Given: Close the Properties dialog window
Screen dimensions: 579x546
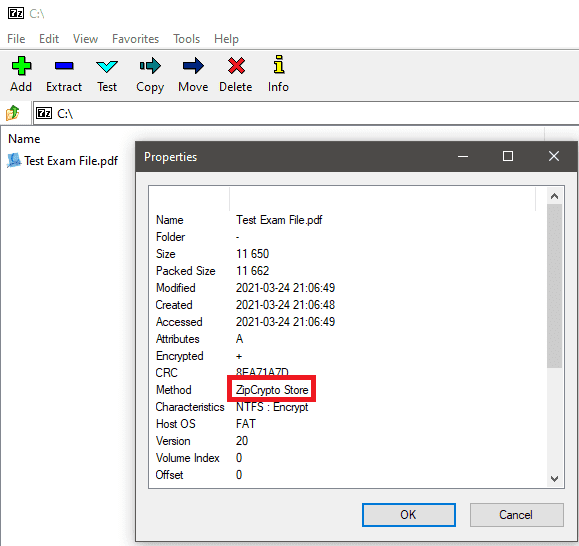Looking at the screenshot, I should [x=554, y=156].
